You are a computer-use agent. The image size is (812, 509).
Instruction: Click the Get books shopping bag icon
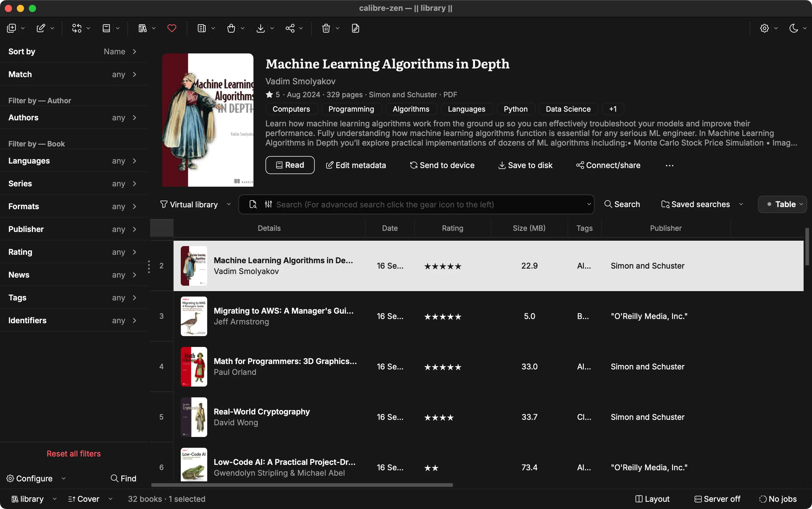tap(231, 28)
